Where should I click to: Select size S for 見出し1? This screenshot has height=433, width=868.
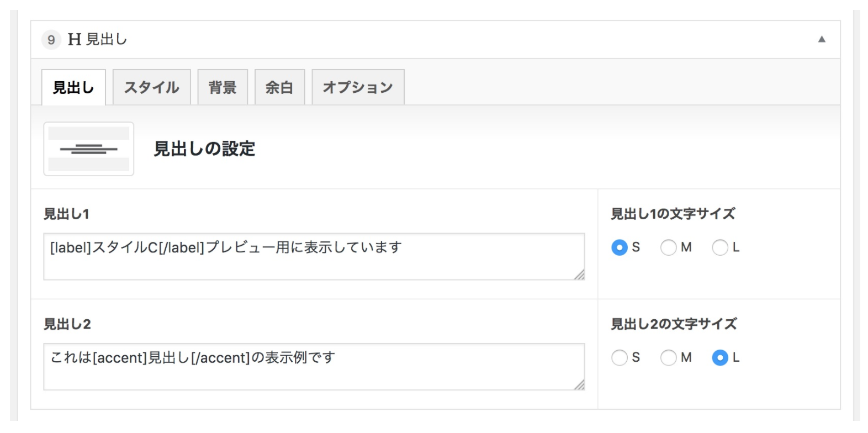tap(620, 247)
